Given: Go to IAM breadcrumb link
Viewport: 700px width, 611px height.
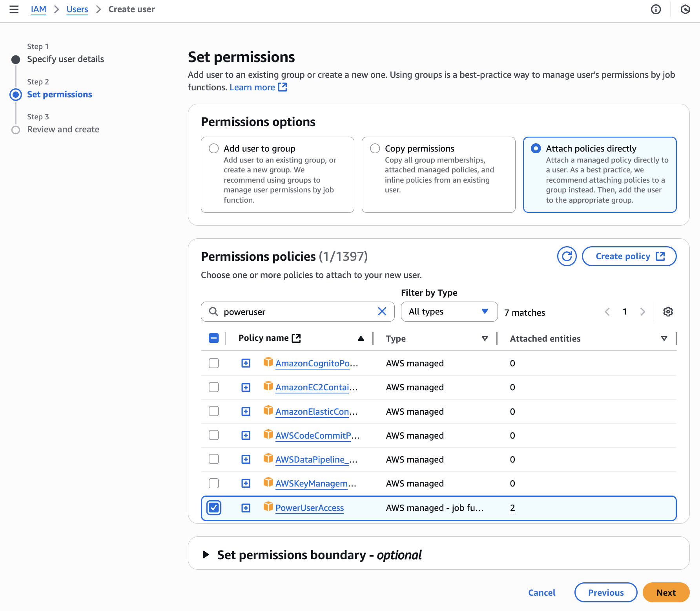Looking at the screenshot, I should click(x=38, y=9).
